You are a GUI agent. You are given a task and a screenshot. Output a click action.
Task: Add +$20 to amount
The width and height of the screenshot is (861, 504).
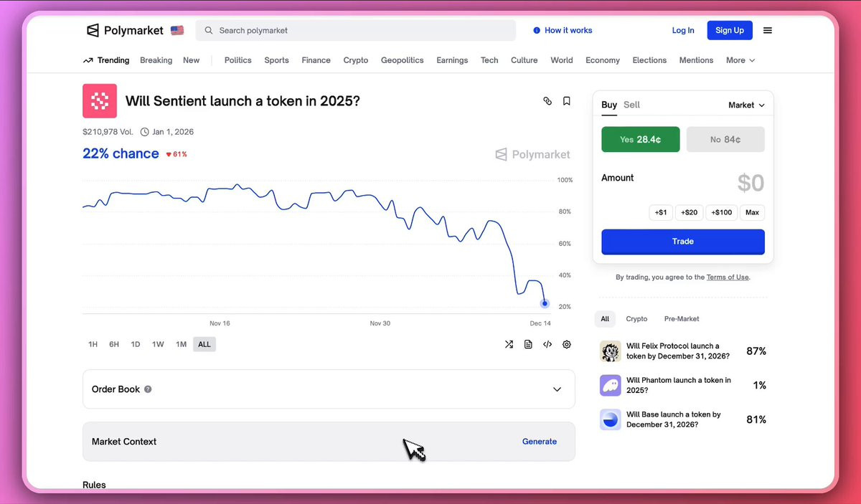(689, 212)
